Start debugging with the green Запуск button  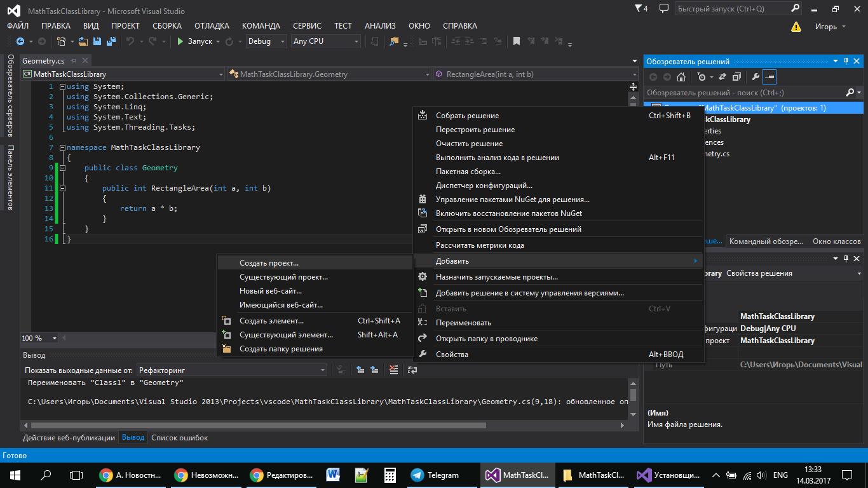(x=195, y=41)
